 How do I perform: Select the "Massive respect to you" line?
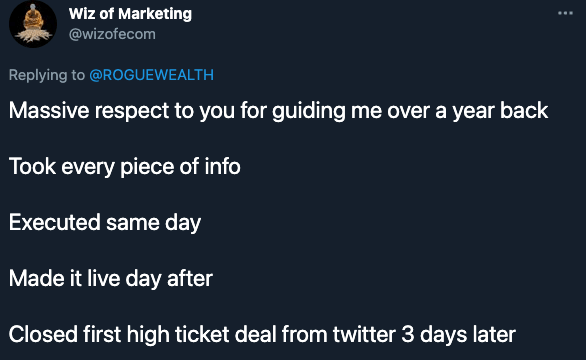coord(278,111)
